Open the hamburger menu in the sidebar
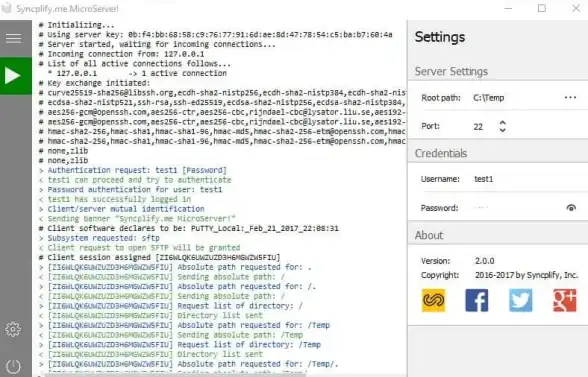588x377 pixels. click(x=14, y=38)
